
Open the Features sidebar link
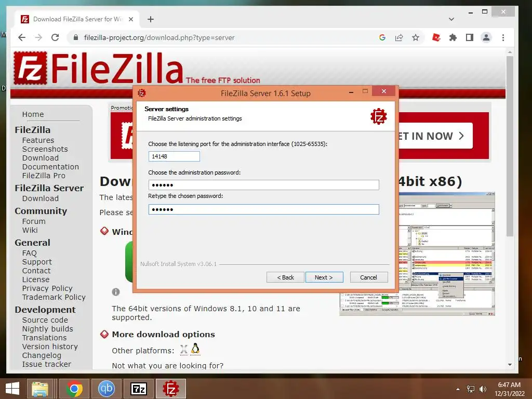[x=38, y=140]
